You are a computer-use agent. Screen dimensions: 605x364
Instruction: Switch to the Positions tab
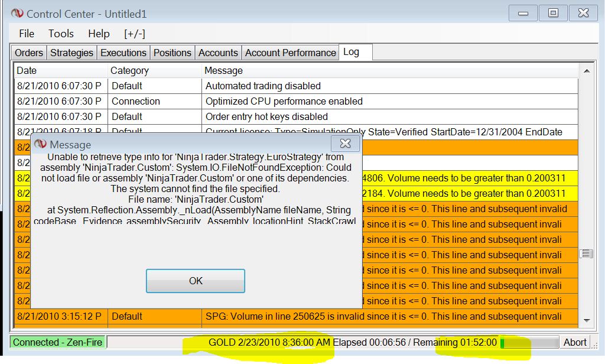173,53
